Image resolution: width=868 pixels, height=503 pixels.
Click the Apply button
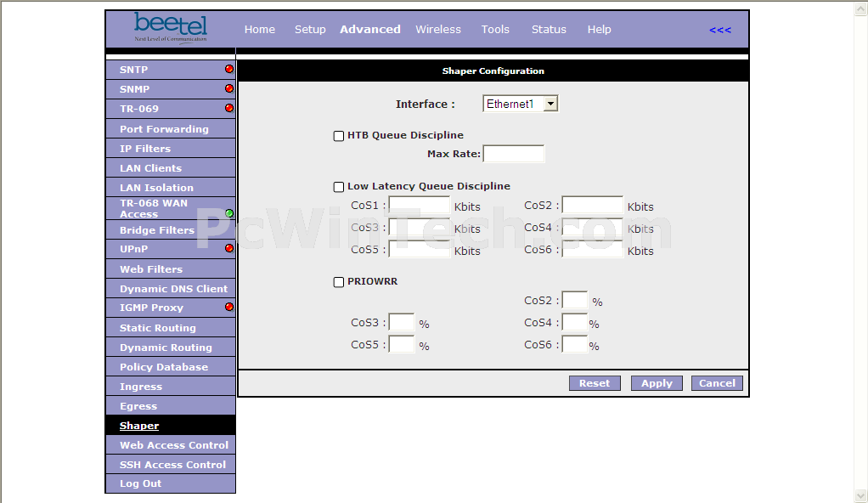click(657, 383)
